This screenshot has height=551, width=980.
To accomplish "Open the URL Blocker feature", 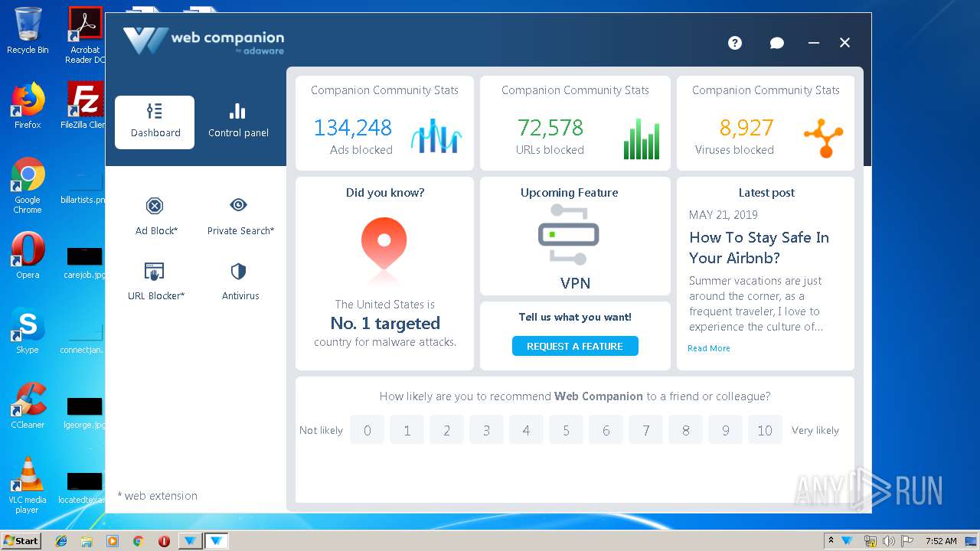I will tap(156, 281).
